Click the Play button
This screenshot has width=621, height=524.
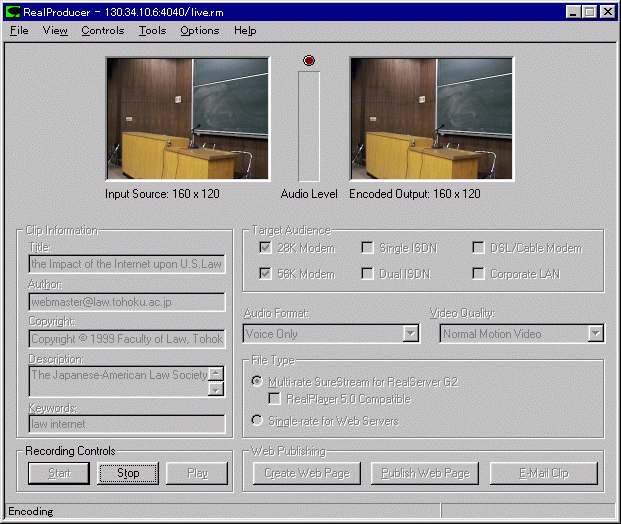(x=197, y=473)
